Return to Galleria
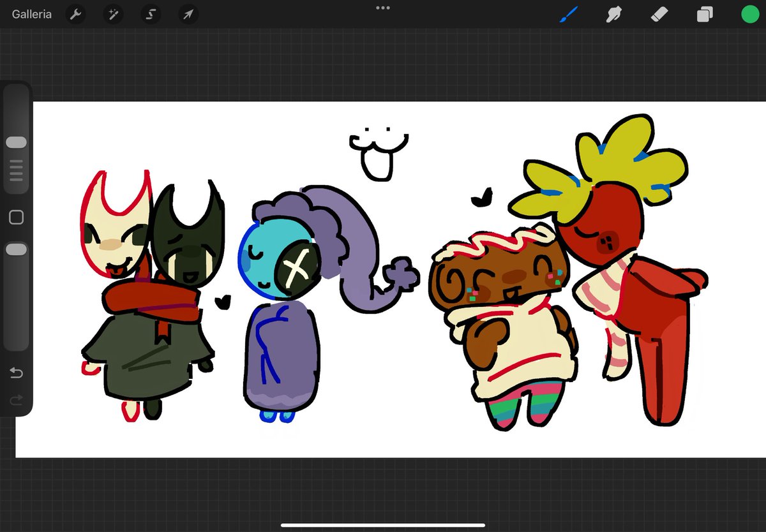The height and width of the screenshot is (532, 766). click(31, 14)
